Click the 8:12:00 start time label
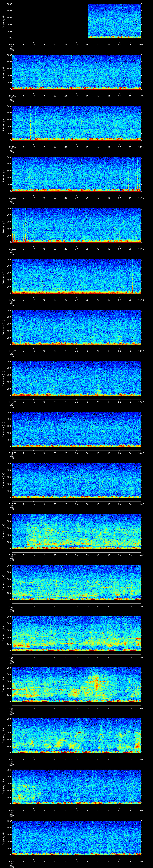The height and width of the screenshot is (868, 153). (x=12, y=198)
